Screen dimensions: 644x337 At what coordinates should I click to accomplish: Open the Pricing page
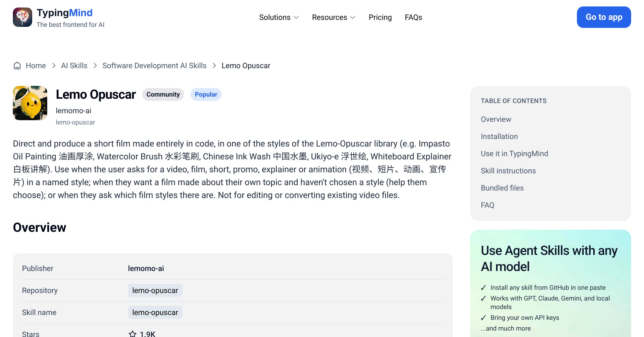point(380,17)
